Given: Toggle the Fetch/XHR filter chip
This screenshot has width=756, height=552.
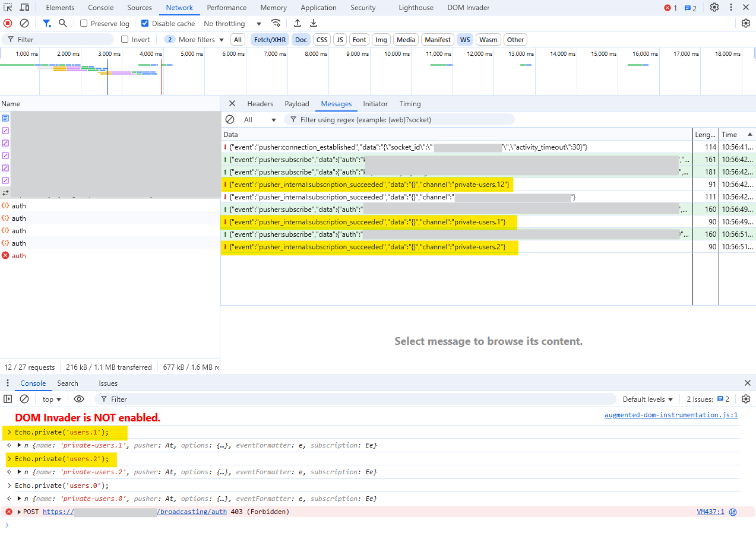Looking at the screenshot, I should pos(270,40).
